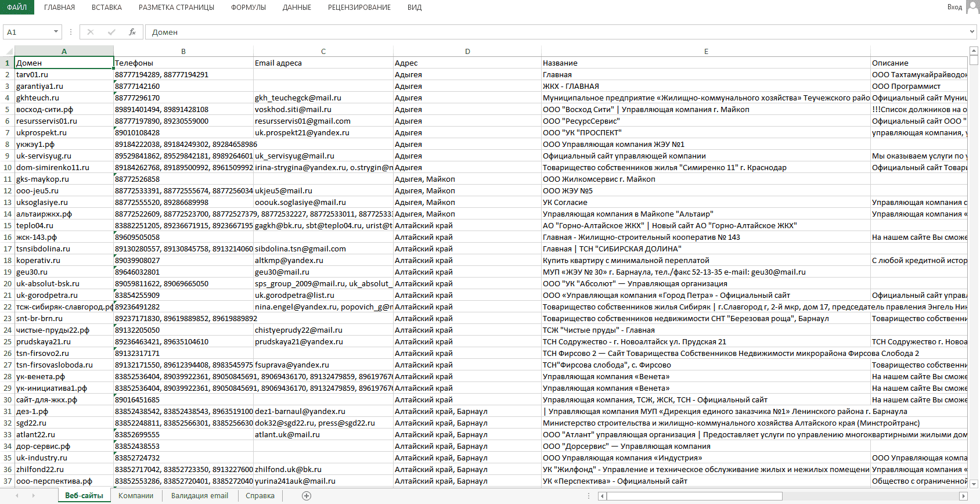Select column D header

coord(467,51)
